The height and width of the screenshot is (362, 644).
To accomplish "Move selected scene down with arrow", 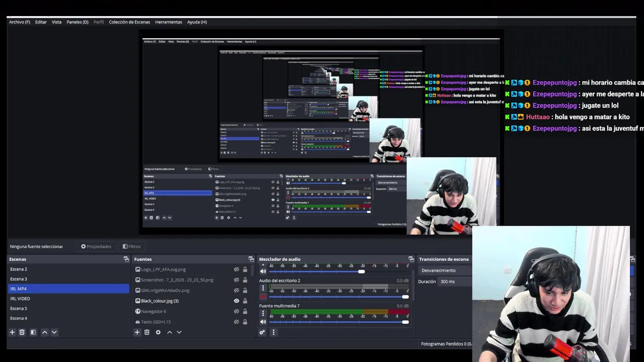I will pyautogui.click(x=54, y=332).
